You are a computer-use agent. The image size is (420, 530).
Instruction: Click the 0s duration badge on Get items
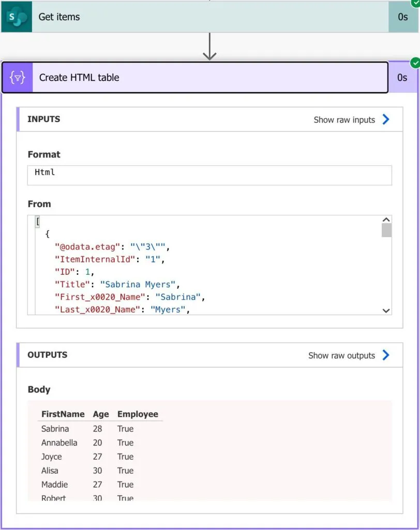[x=403, y=17]
